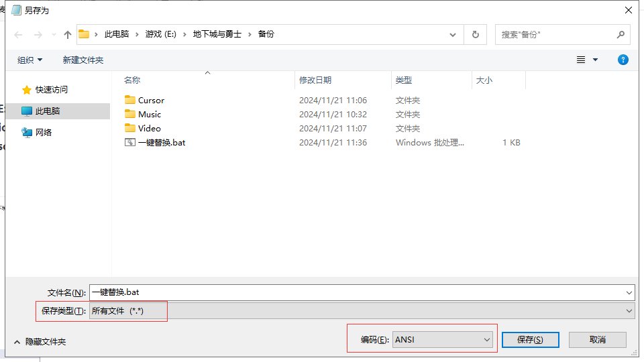Screen dimensions: 644x362
Task: Open recent locations dropdown arrow
Action: click(54, 35)
